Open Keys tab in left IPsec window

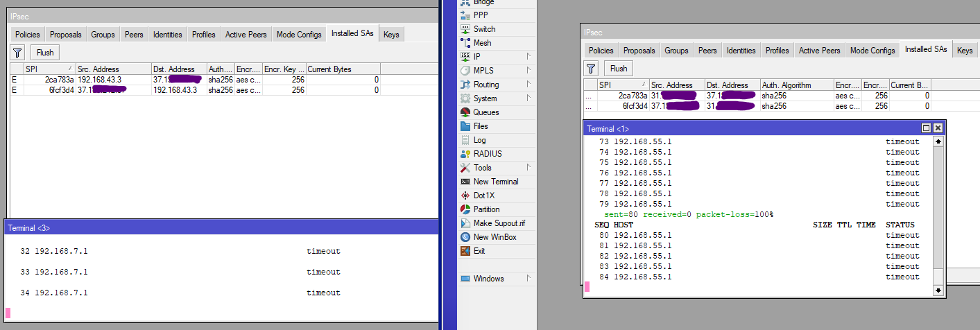point(391,35)
